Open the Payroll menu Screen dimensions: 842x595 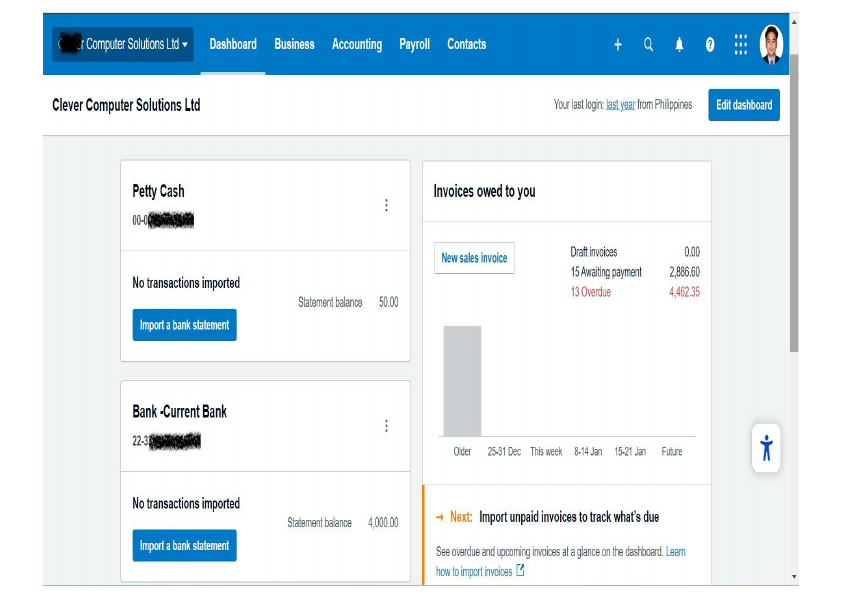[x=413, y=44]
